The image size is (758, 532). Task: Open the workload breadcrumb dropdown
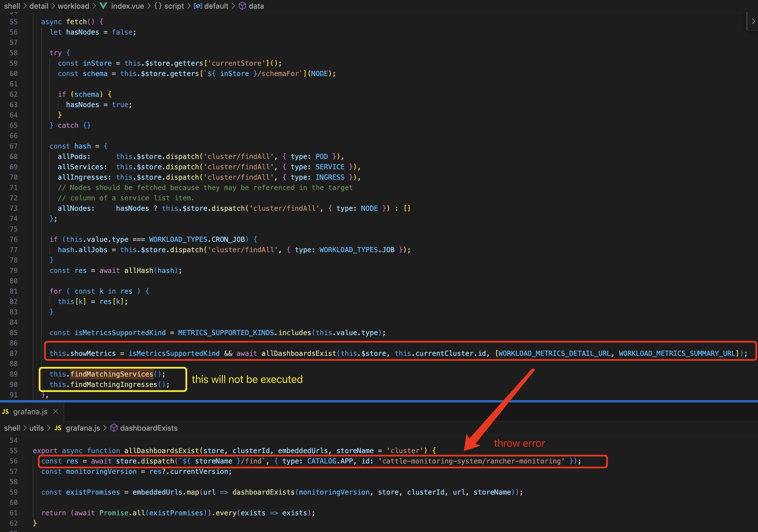[x=73, y=6]
